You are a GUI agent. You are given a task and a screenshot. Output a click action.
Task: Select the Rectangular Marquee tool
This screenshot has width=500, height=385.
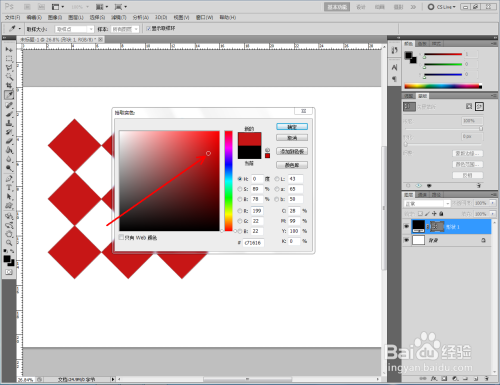[9, 59]
